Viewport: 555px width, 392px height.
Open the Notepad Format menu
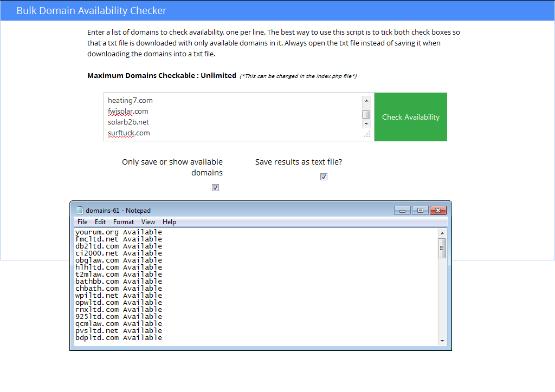(124, 222)
